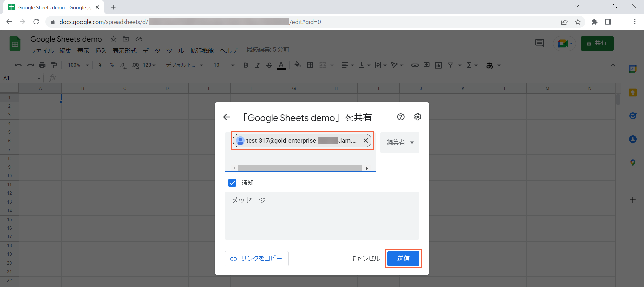Open the ファイル menu
Viewport: 644px width, 287px height.
42,51
